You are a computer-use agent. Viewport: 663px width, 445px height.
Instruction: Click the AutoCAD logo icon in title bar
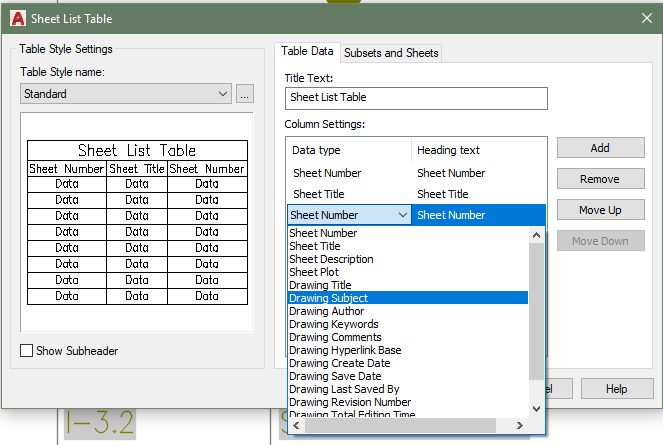18,19
